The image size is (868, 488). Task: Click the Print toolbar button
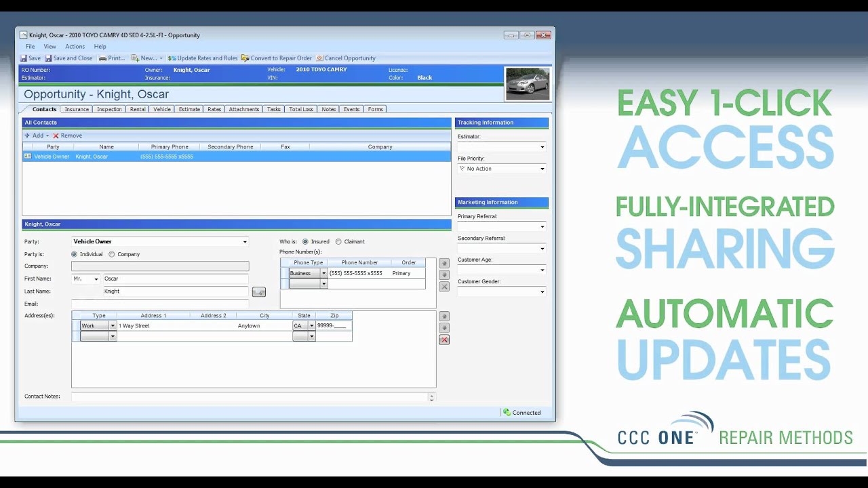click(x=112, y=58)
